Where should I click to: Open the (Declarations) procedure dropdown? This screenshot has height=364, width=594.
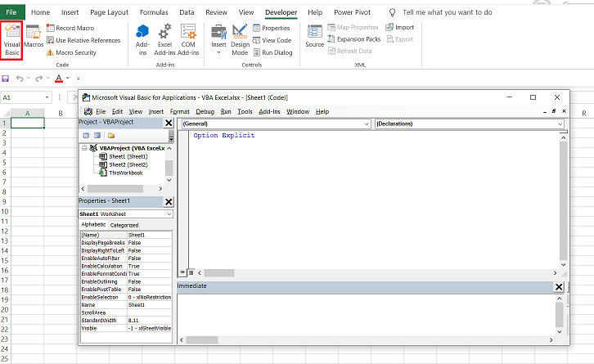pyautogui.click(x=560, y=124)
